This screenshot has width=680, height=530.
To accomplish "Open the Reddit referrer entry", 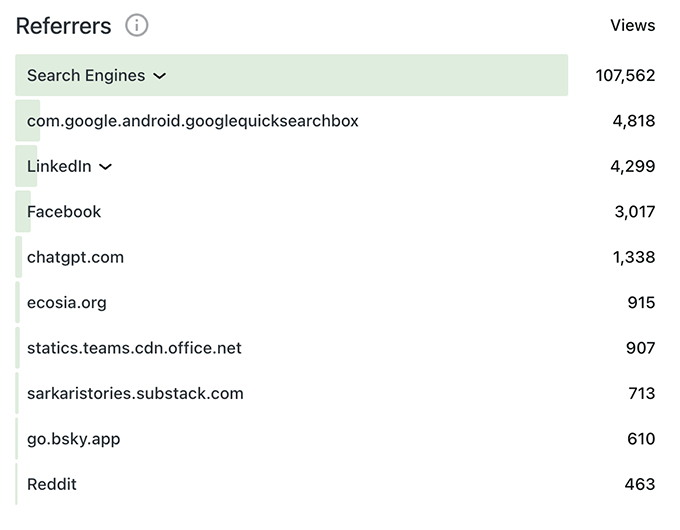I will tap(52, 484).
